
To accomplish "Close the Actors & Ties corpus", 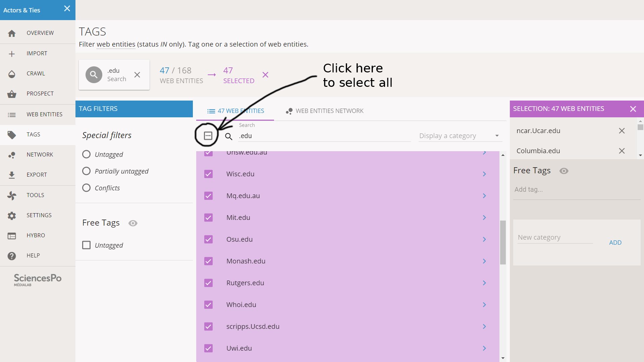I will tap(67, 8).
